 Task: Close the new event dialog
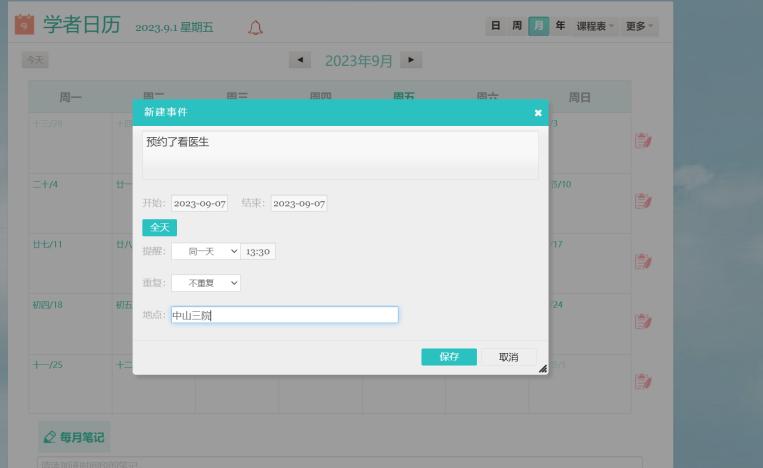click(538, 113)
